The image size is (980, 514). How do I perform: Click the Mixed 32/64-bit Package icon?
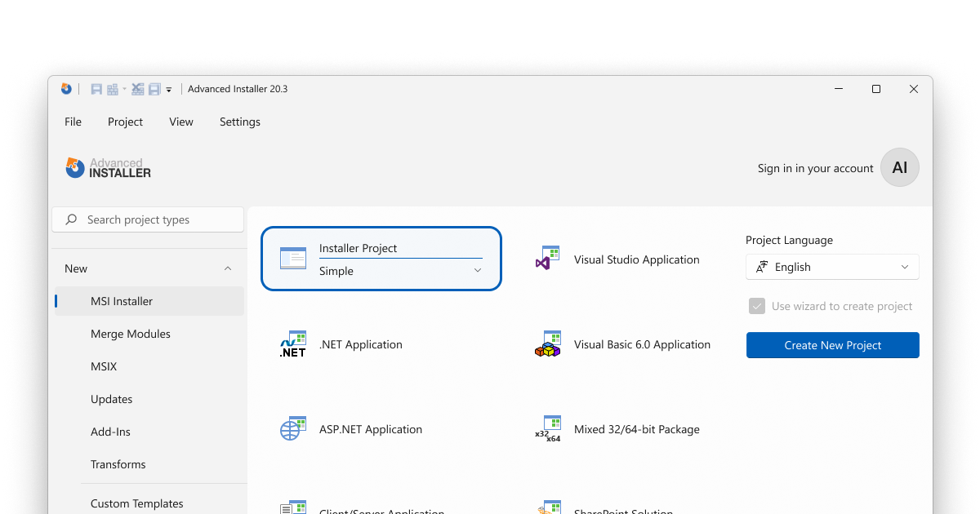click(x=548, y=428)
